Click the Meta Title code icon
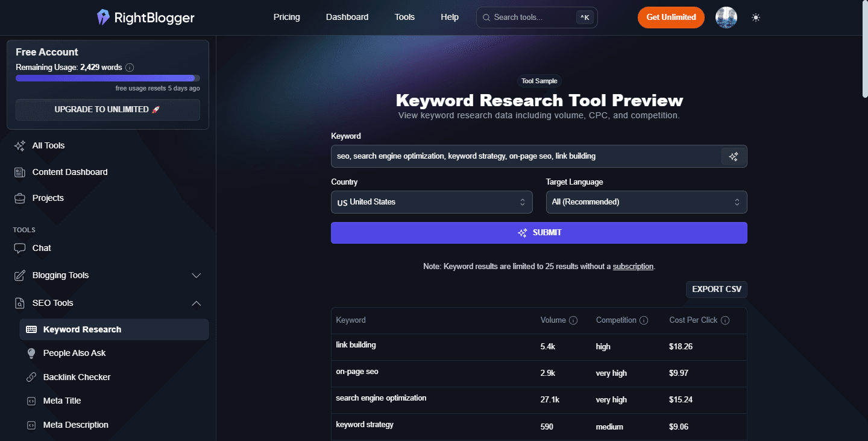 [31, 401]
